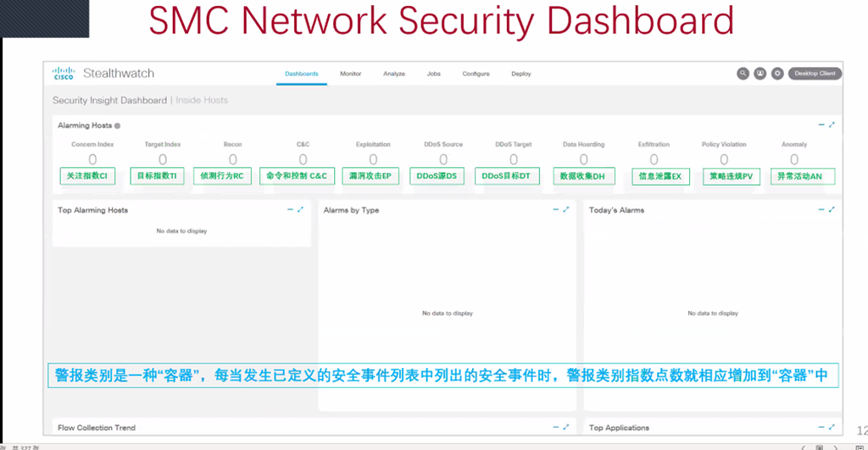
Task: Minimize the Top Alarming Hosts panel
Action: point(290,210)
